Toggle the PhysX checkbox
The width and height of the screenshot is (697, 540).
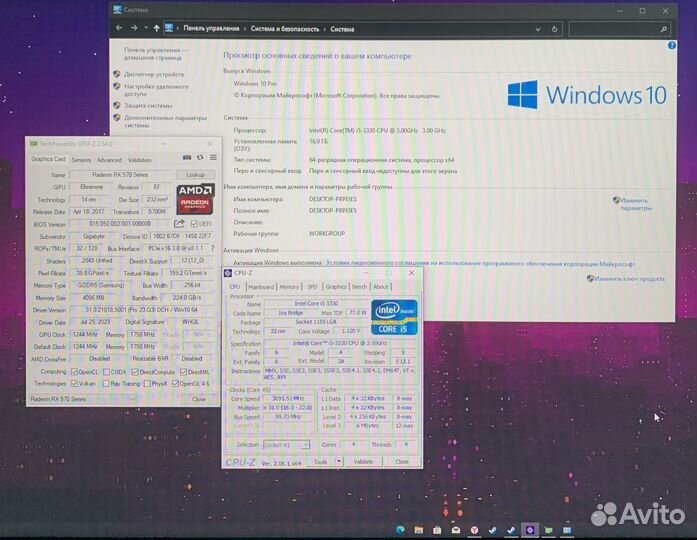tap(147, 383)
